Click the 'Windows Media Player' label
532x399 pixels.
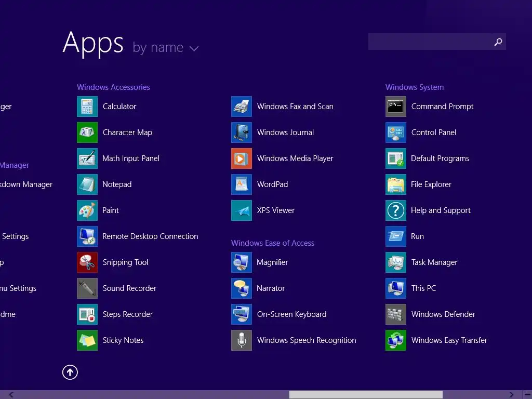click(295, 158)
